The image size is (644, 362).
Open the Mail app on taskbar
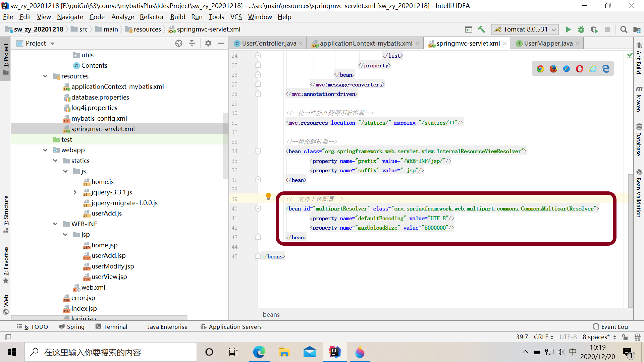(x=310, y=352)
